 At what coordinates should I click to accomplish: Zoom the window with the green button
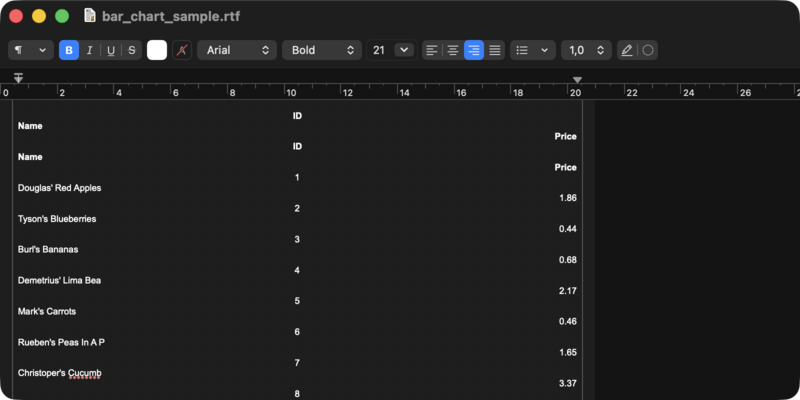(62, 16)
